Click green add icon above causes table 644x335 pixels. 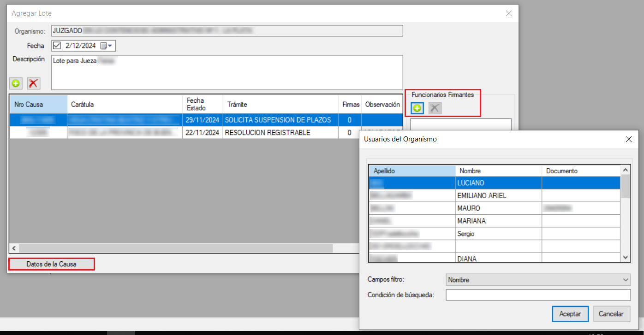point(16,83)
